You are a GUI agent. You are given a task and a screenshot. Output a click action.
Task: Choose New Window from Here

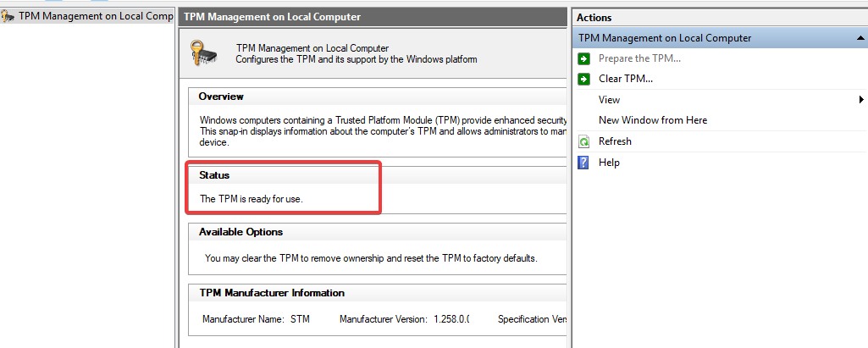[x=652, y=120]
